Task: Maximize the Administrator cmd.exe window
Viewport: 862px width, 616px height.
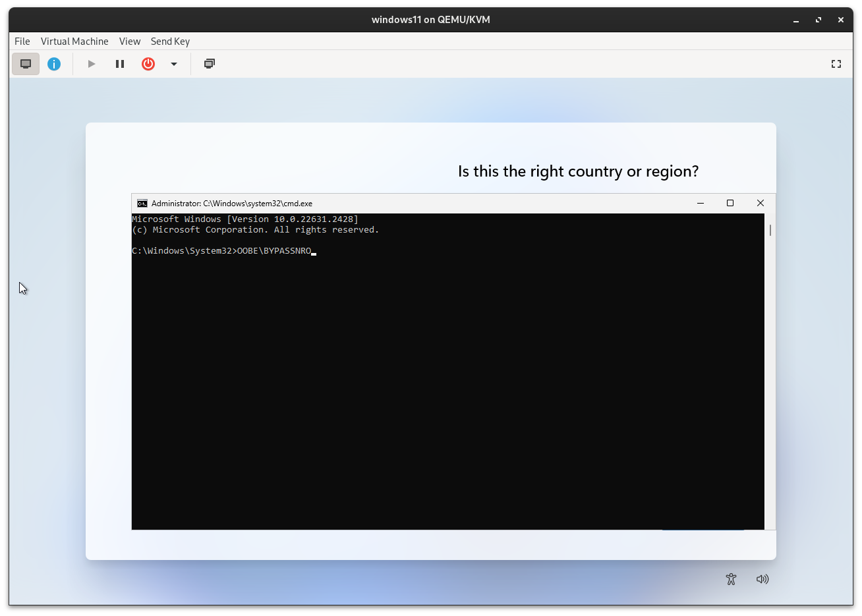Action: pos(730,203)
